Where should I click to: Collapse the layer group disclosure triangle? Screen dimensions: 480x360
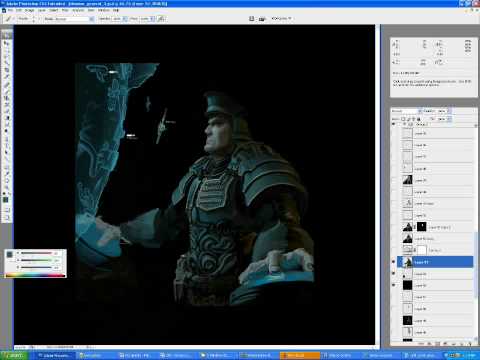[x=405, y=124]
